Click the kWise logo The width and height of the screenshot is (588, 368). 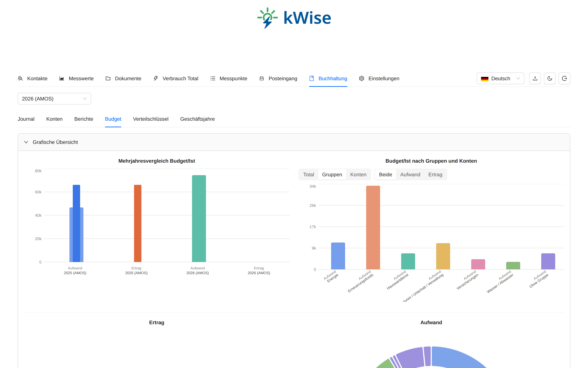[x=294, y=18]
